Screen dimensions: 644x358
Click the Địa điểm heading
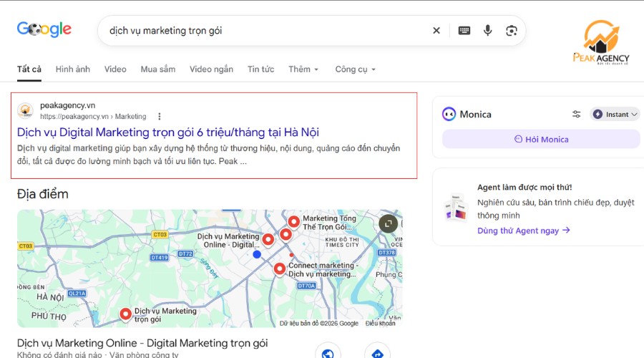tap(43, 194)
